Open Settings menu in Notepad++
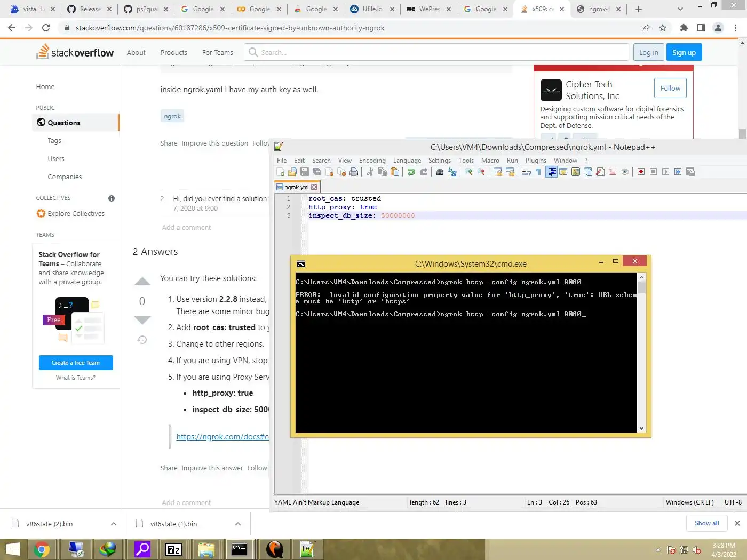This screenshot has width=747, height=560. 440,161
